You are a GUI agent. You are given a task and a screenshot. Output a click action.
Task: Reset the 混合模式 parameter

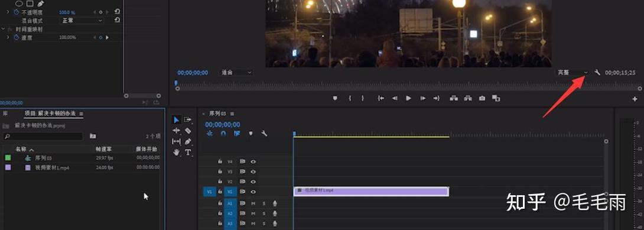click(x=117, y=20)
